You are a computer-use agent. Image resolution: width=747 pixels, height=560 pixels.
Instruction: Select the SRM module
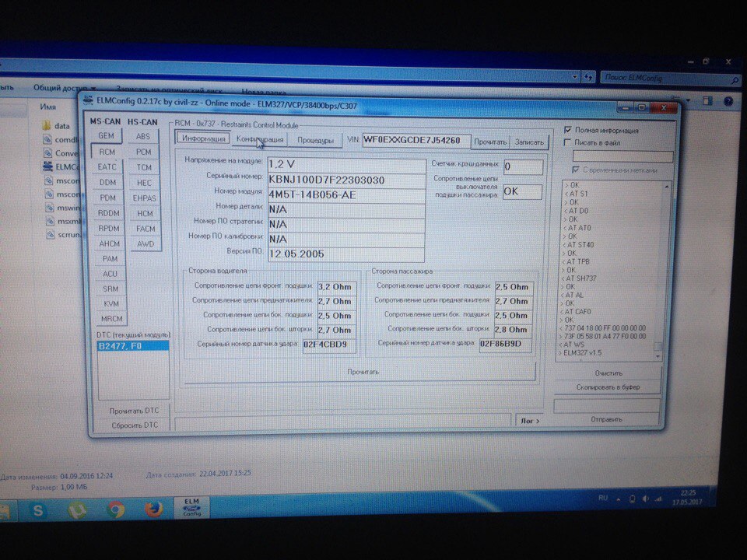[111, 289]
